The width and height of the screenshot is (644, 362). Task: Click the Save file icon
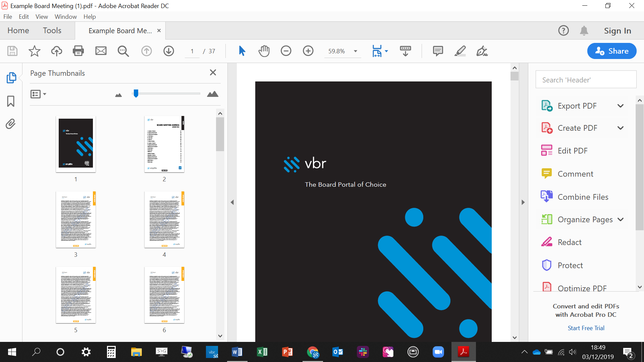pos(12,51)
